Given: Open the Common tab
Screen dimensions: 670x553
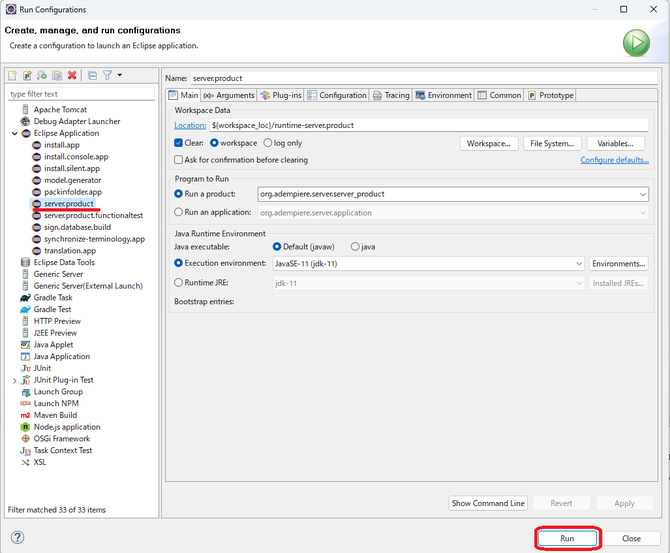Looking at the screenshot, I should coord(499,95).
